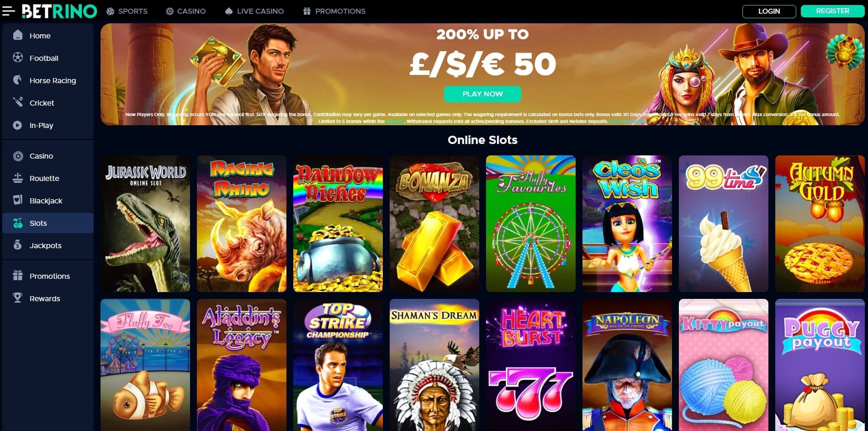Switch to the Sports top menu

click(x=127, y=11)
